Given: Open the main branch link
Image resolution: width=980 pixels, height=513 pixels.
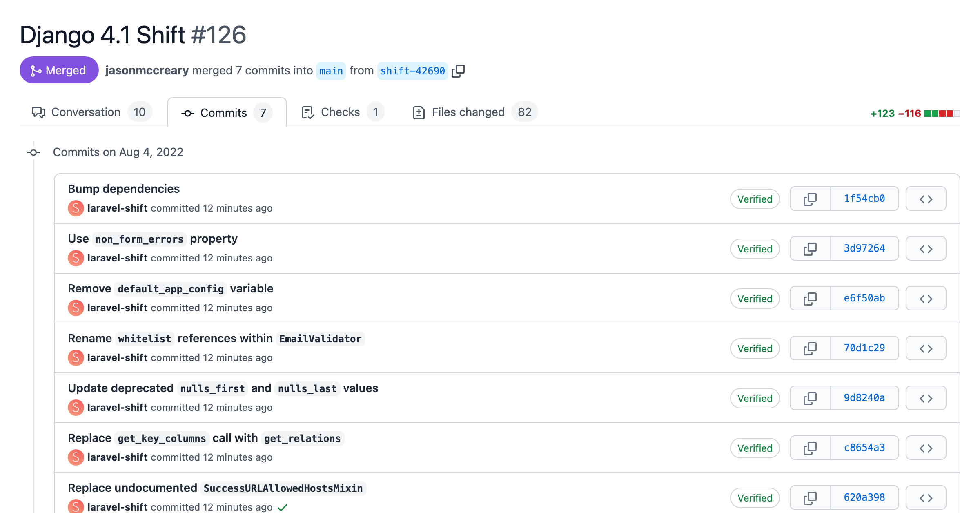Looking at the screenshot, I should [331, 71].
